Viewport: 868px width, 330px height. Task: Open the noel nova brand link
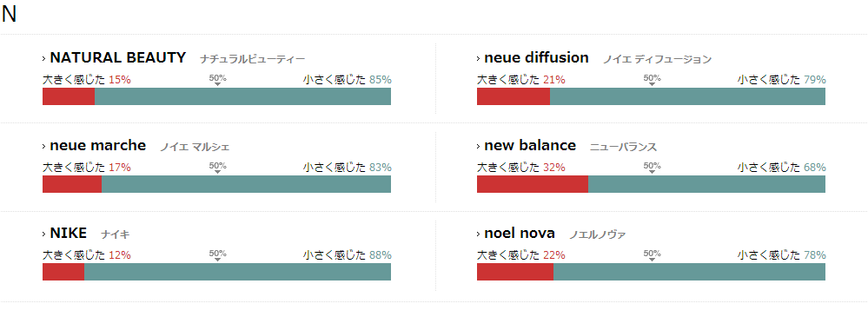pyautogui.click(x=520, y=234)
